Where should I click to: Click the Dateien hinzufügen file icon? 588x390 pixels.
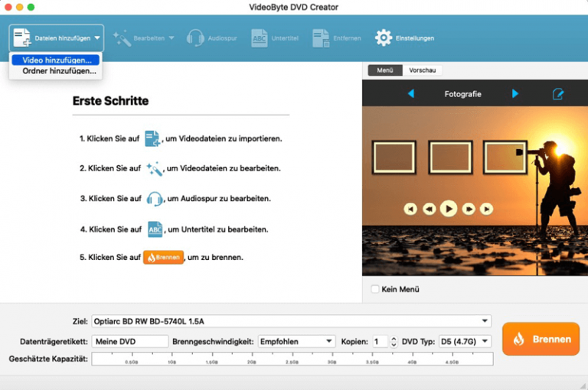[21, 37]
